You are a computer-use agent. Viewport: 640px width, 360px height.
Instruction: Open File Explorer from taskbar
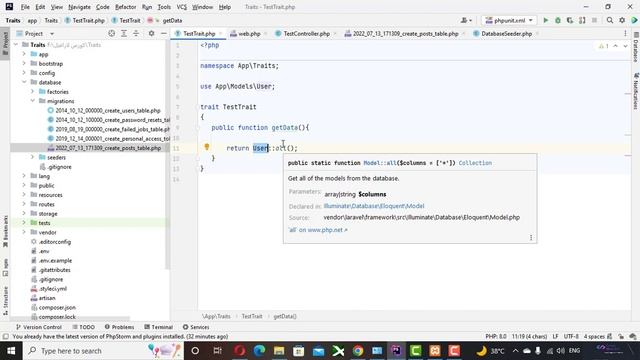[279, 351]
